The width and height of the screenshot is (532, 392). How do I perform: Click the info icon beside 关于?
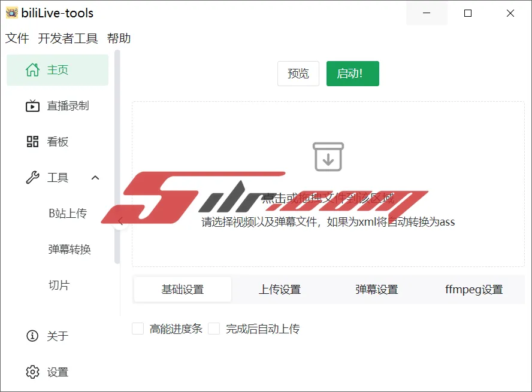pos(32,336)
